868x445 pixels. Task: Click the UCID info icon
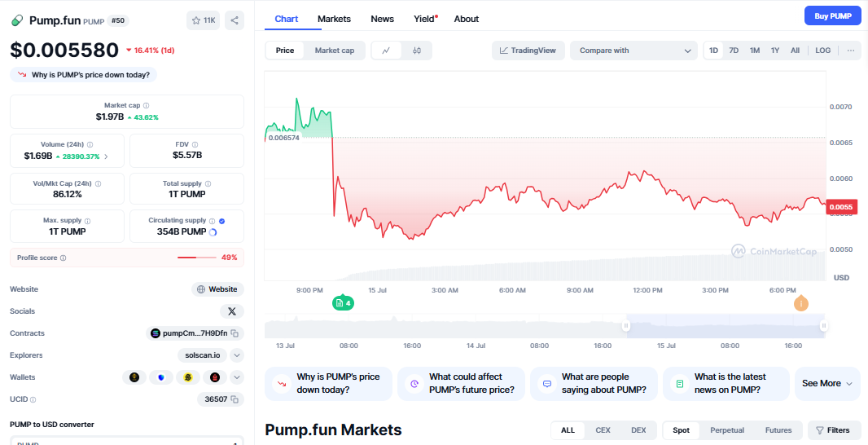click(33, 399)
